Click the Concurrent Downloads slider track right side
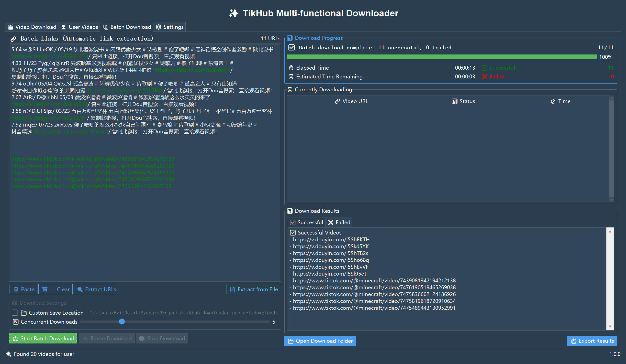Viewport: 626px width, 364px height. coord(197,321)
